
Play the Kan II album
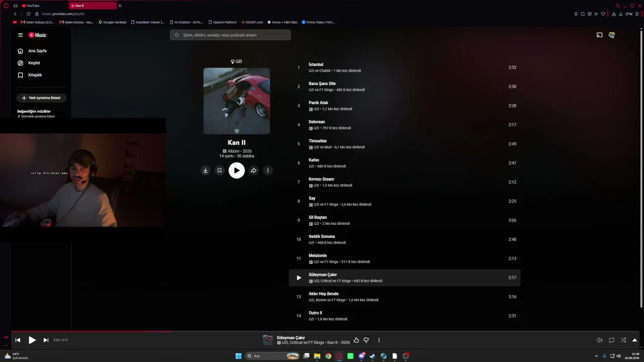pos(236,170)
